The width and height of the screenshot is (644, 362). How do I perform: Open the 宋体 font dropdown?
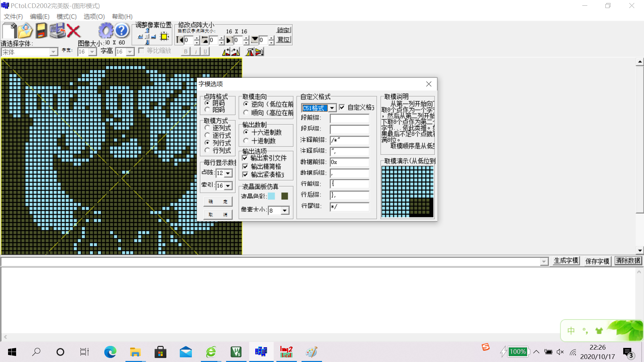click(x=54, y=52)
